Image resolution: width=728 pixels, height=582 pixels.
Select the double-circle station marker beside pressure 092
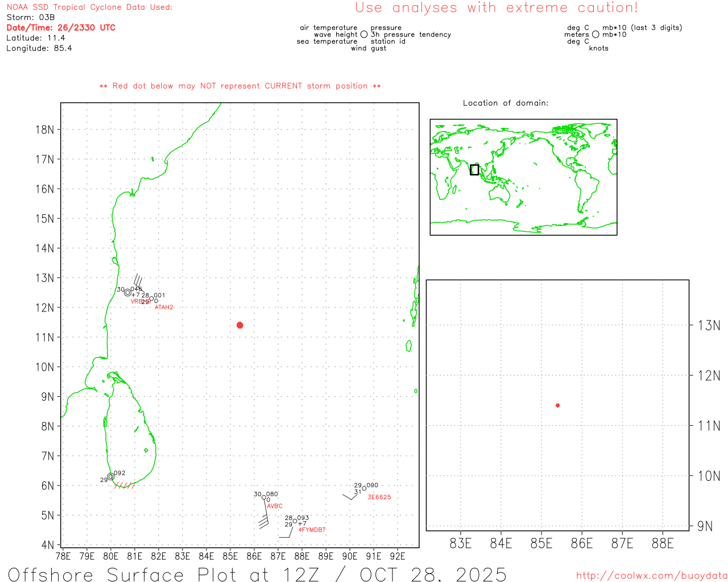click(x=110, y=477)
